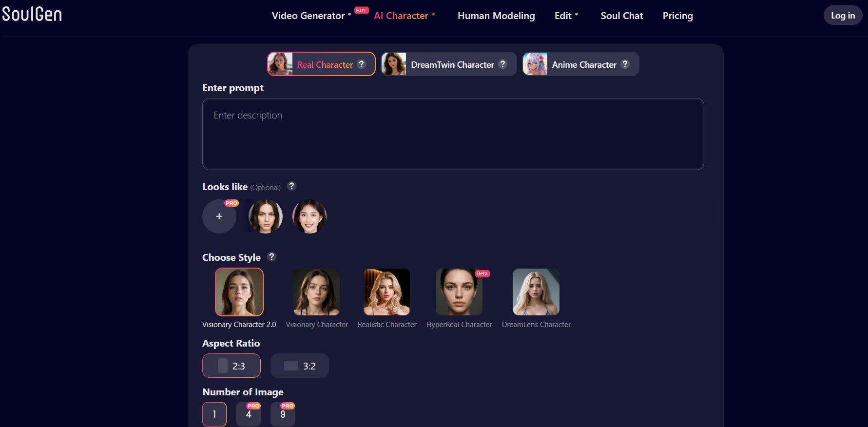Screen dimensions: 868x427
Task: Click the SoulGen logo
Action: click(32, 15)
